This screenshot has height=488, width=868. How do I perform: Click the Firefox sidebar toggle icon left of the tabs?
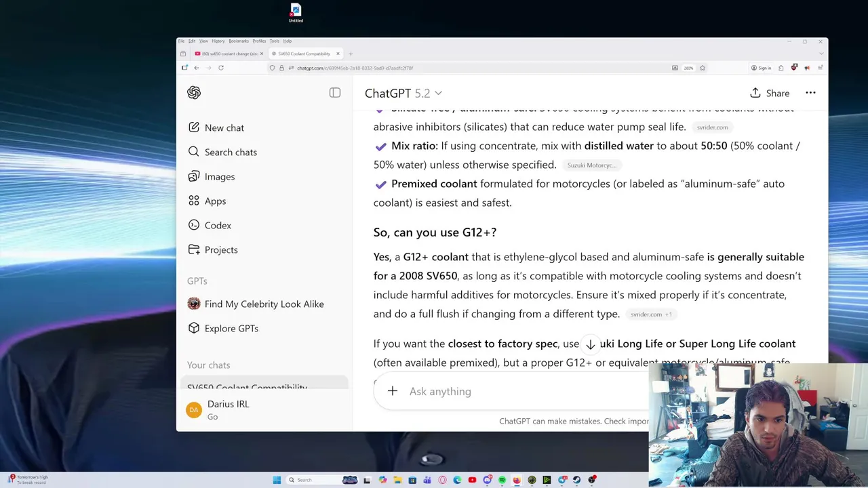click(x=183, y=54)
